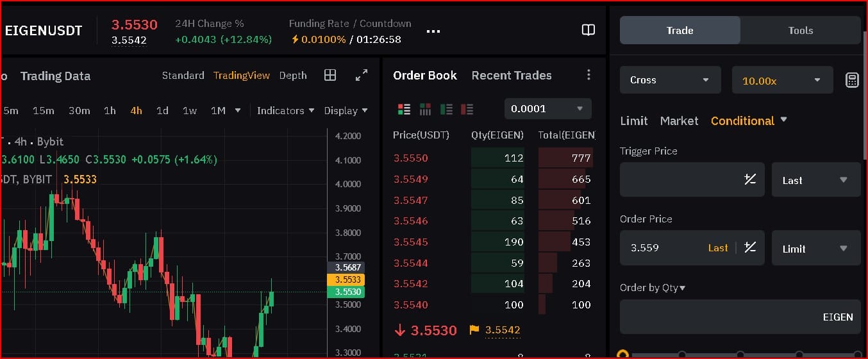Open the calculator icon beside leverage
Screen dimensions: 868x359
pyautogui.click(x=851, y=80)
